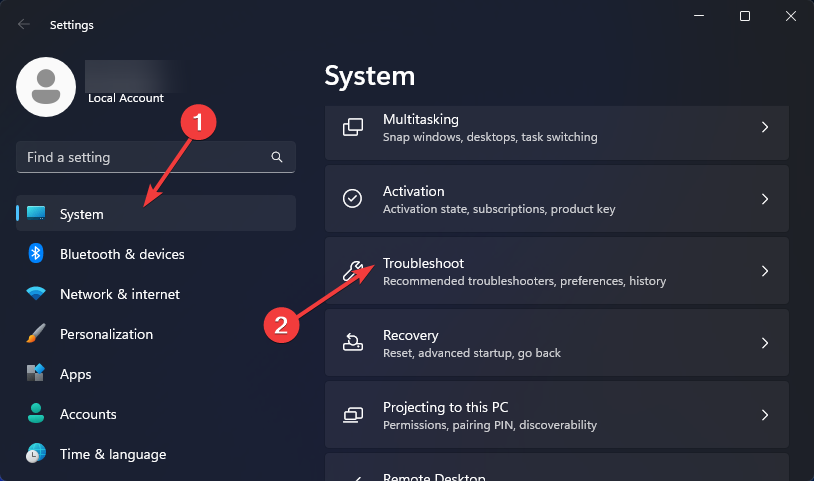The width and height of the screenshot is (814, 481).
Task: Click the Personalization paintbrush icon
Action: coord(36,334)
